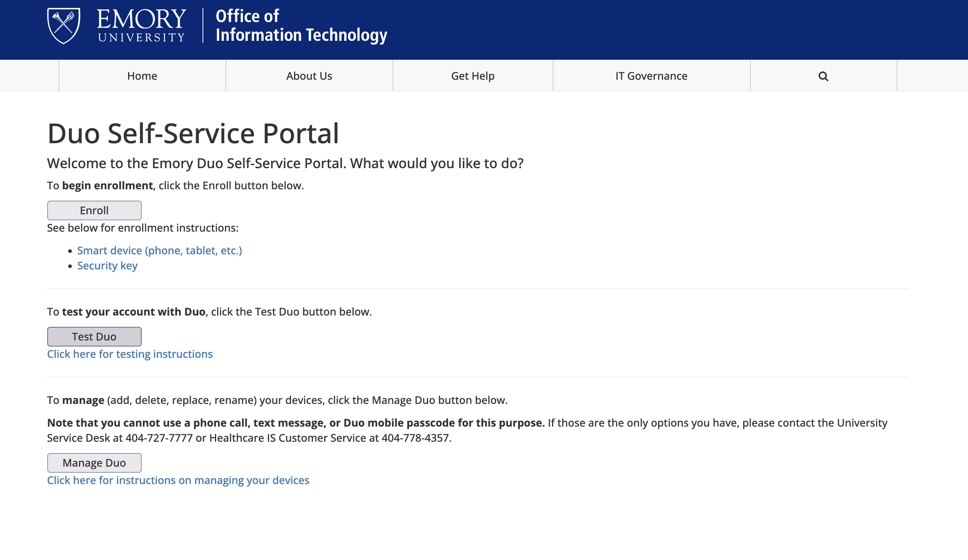Select IT Governance in the navigation bar
The width and height of the screenshot is (968, 560).
coord(651,76)
